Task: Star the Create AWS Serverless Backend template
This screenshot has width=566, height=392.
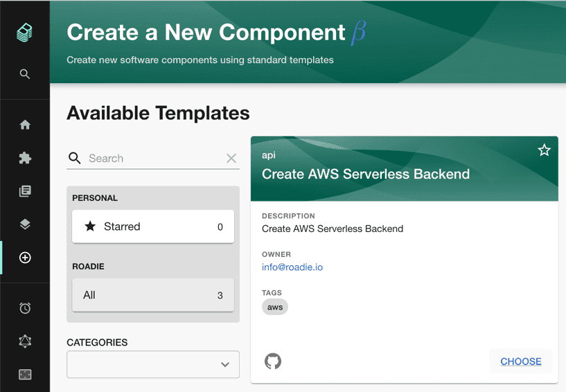Action: click(x=544, y=150)
